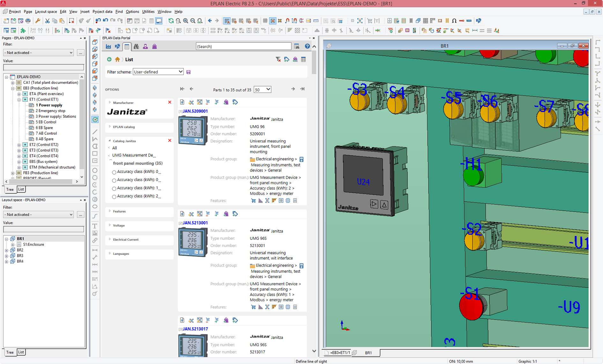Switch to List tab in Pages panel

pos(21,189)
